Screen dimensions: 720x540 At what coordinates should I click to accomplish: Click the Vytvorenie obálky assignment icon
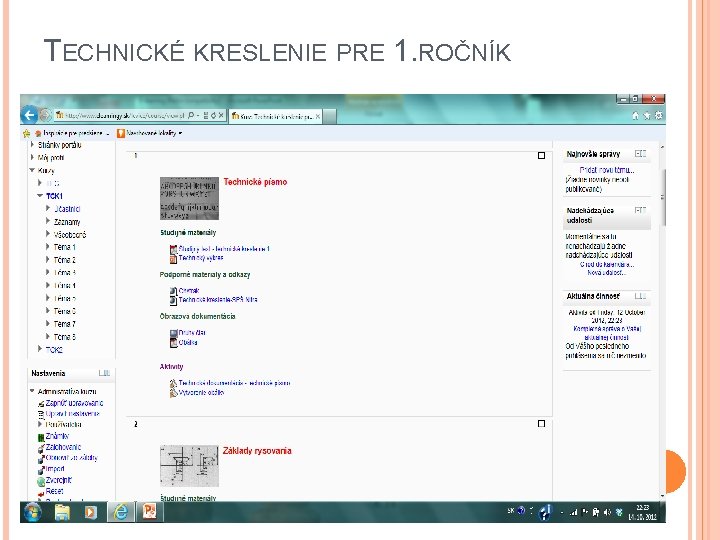coord(173,393)
